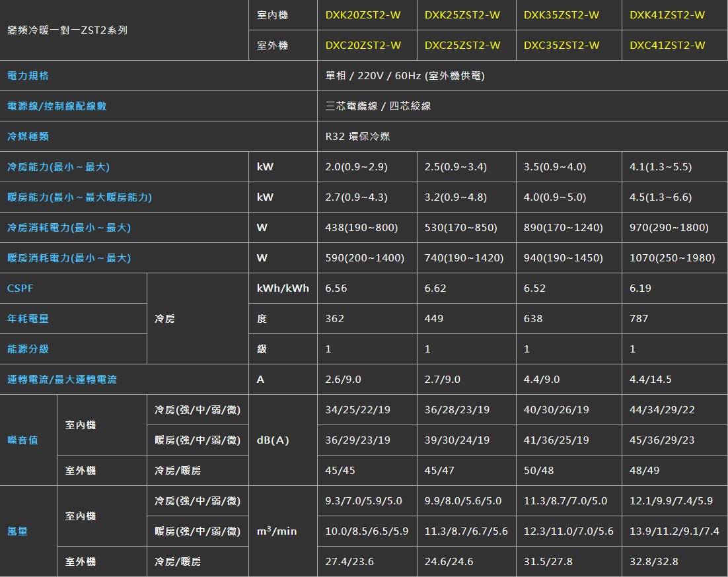Click the 變頻冷暖一對一ZST2系列 title cell

pos(67,30)
